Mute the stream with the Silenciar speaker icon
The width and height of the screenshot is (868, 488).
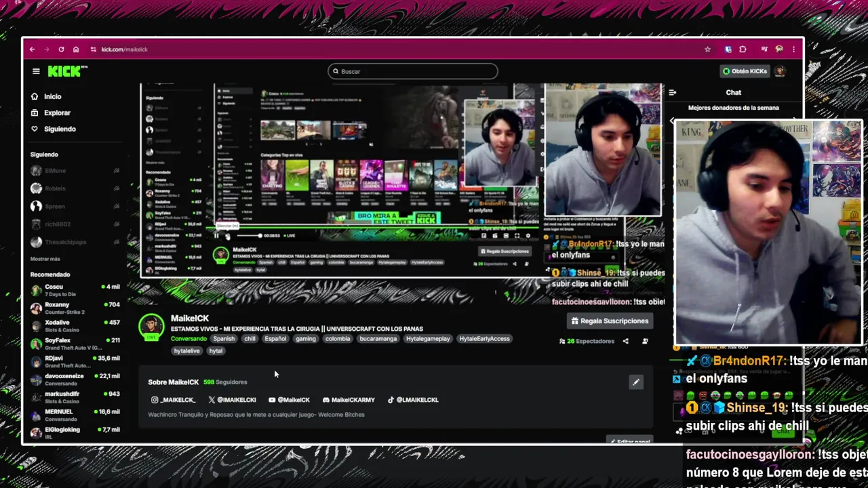[228, 235]
